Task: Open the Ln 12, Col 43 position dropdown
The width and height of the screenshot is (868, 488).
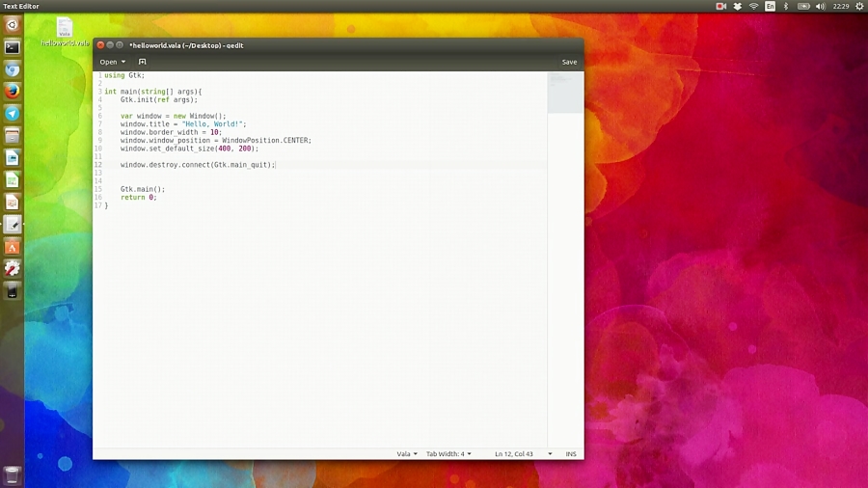Action: coord(523,453)
